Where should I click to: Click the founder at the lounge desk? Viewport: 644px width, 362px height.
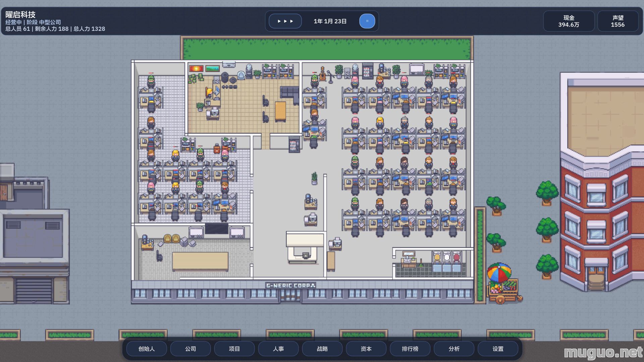tap(209, 93)
